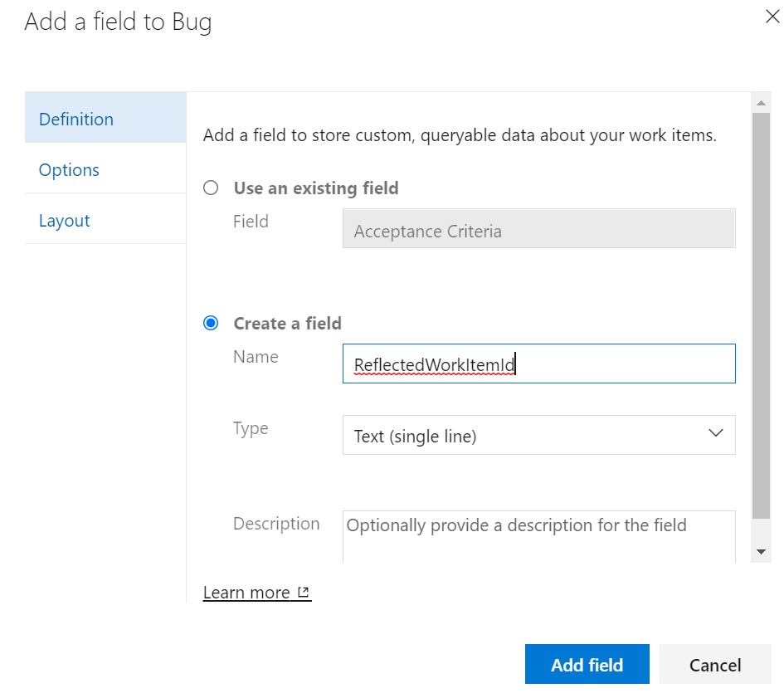
Task: Click the Acceptance Criteria field box
Action: coord(538,229)
